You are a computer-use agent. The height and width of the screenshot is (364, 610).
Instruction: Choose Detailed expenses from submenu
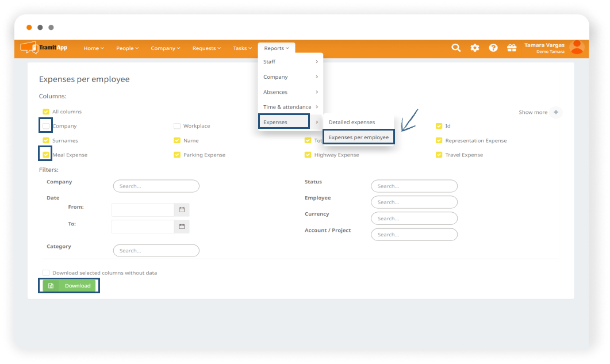pyautogui.click(x=351, y=122)
